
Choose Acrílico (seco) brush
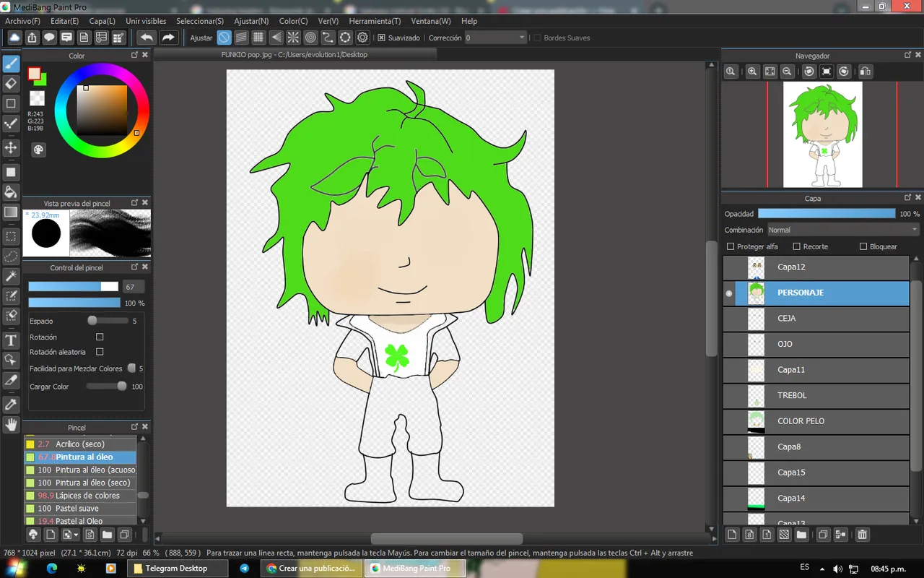pos(80,444)
